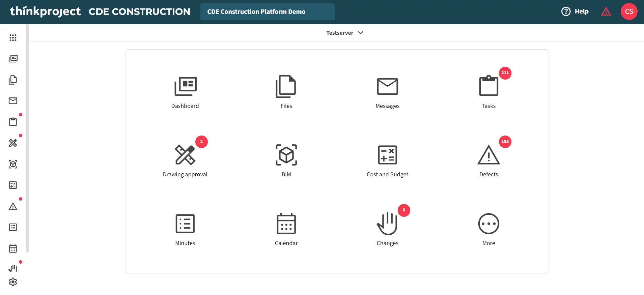The height and width of the screenshot is (295, 644).
Task: Click the Help button in header
Action: point(575,11)
